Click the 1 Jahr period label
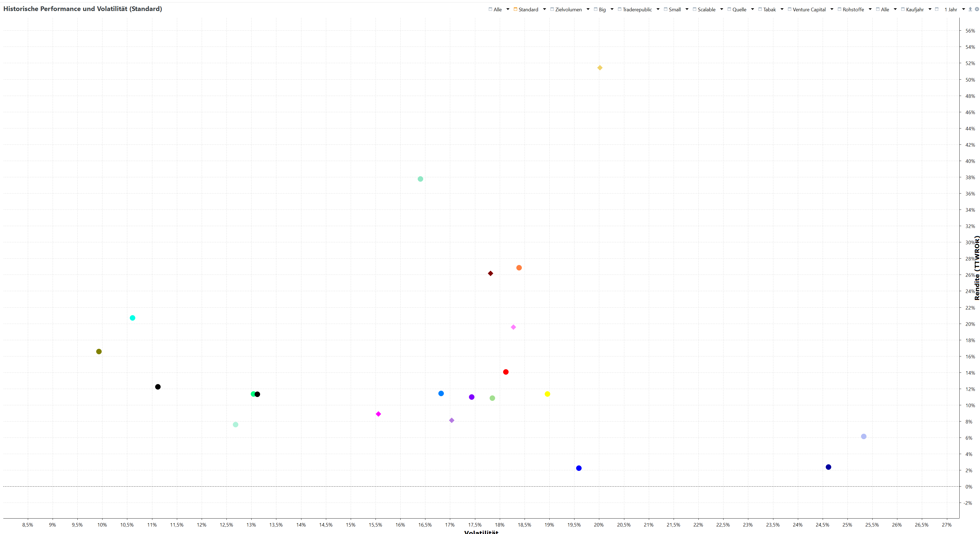Image resolution: width=980 pixels, height=534 pixels. 951,10
